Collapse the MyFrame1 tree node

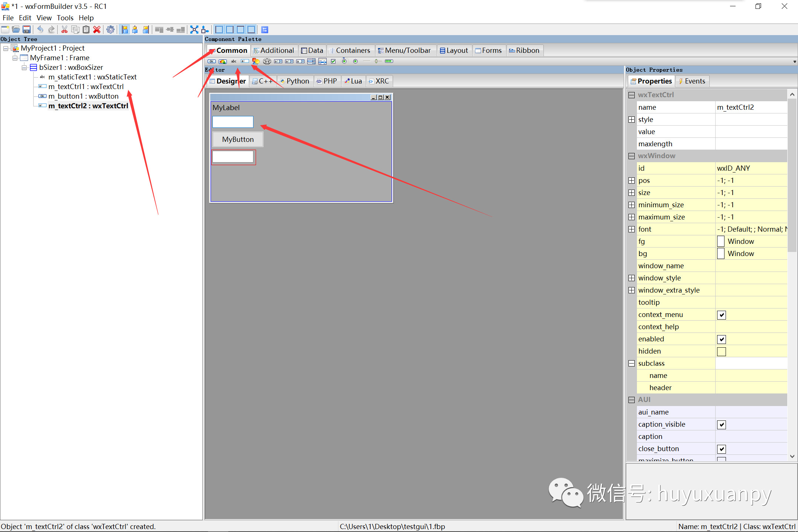(15, 58)
